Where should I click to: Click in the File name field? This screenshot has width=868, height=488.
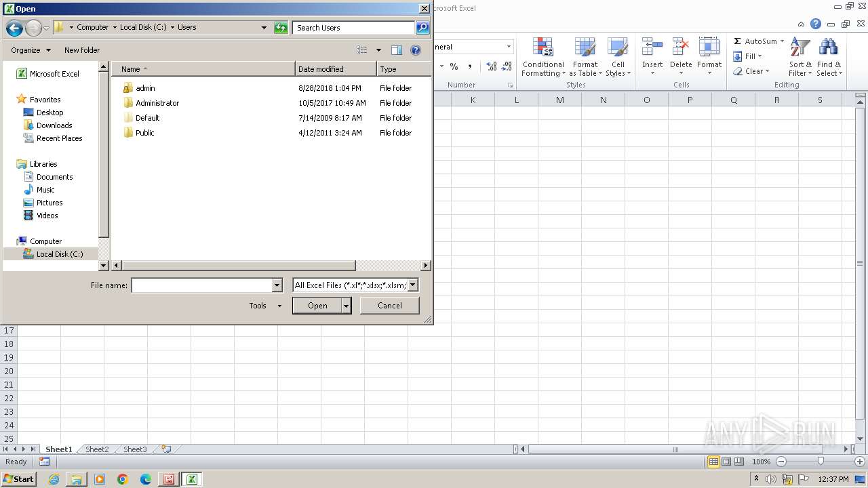pos(201,285)
